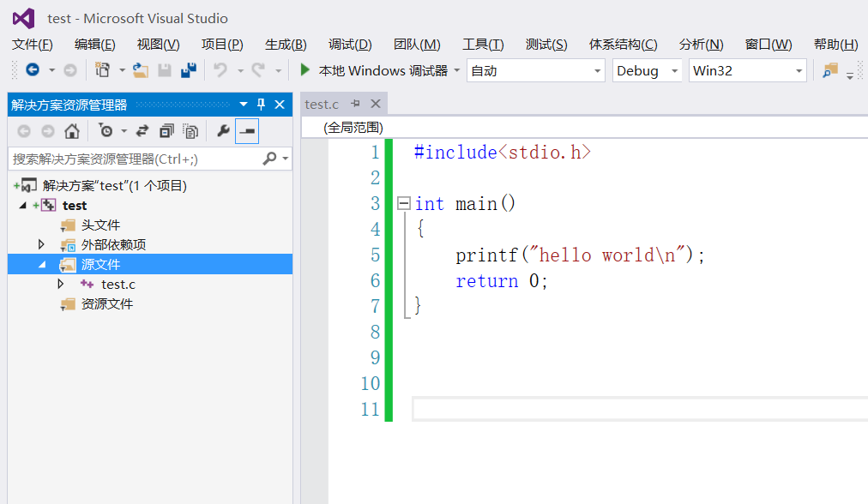
Task: Click the Redo arrow icon
Action: [x=258, y=69]
